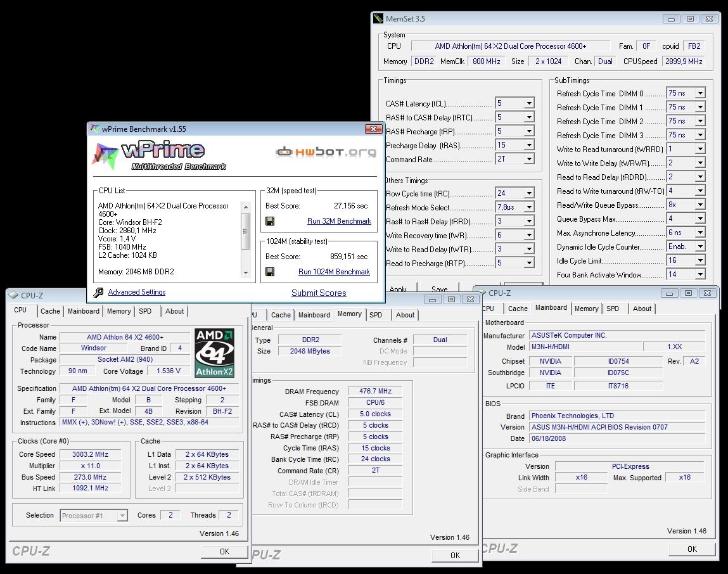Maximize the MemSet 3.5 window

(x=691, y=18)
